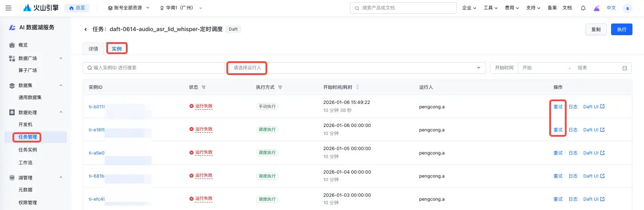Open the 状态 column filter icon
Image resolution: width=644 pixels, height=210 pixels.
[x=203, y=87]
